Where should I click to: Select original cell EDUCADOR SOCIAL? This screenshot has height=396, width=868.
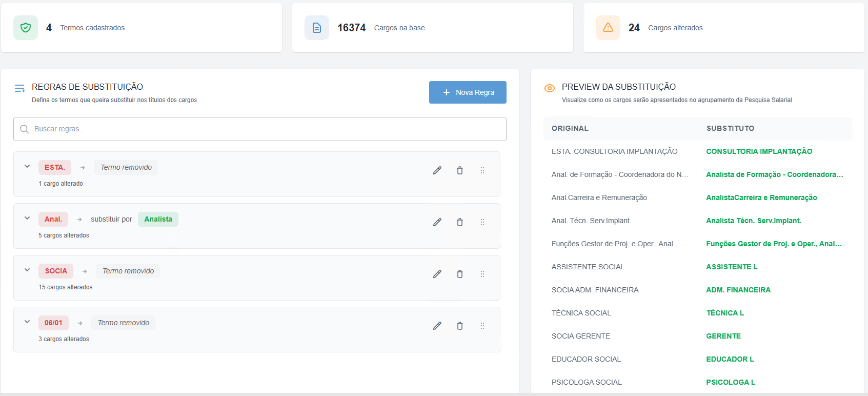click(586, 359)
